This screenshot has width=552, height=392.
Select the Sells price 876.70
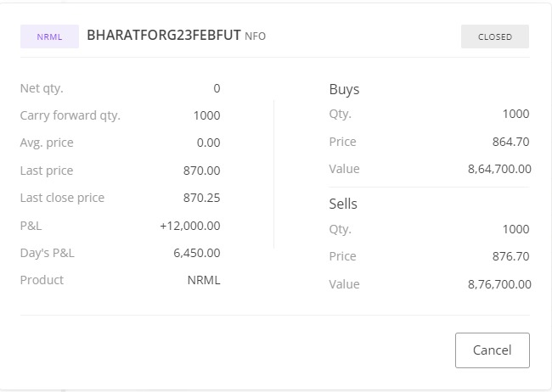[510, 256]
